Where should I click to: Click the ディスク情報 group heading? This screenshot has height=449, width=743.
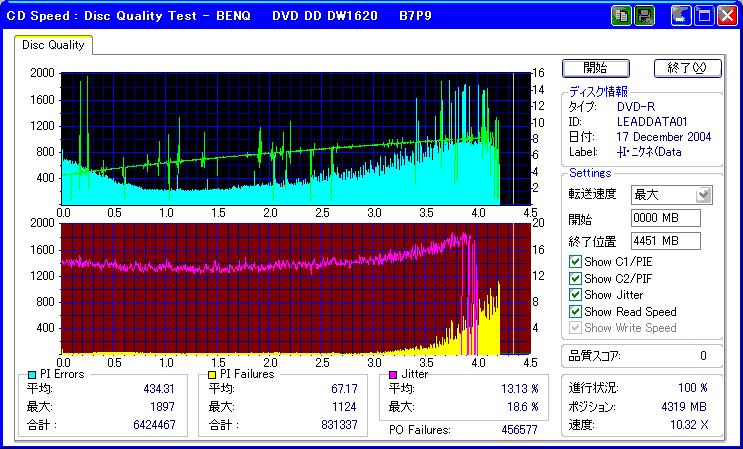pos(598,92)
